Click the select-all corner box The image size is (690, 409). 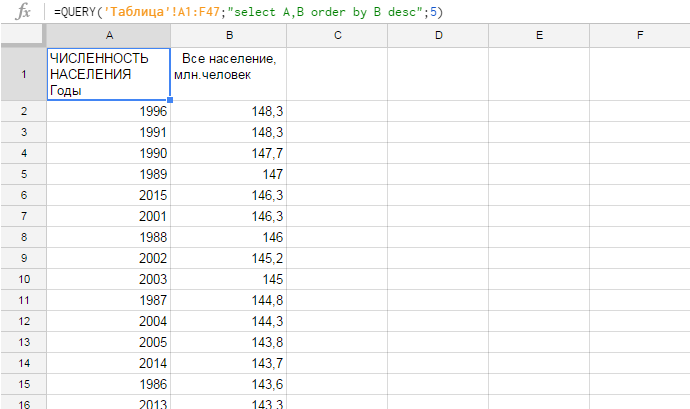[x=23, y=34]
